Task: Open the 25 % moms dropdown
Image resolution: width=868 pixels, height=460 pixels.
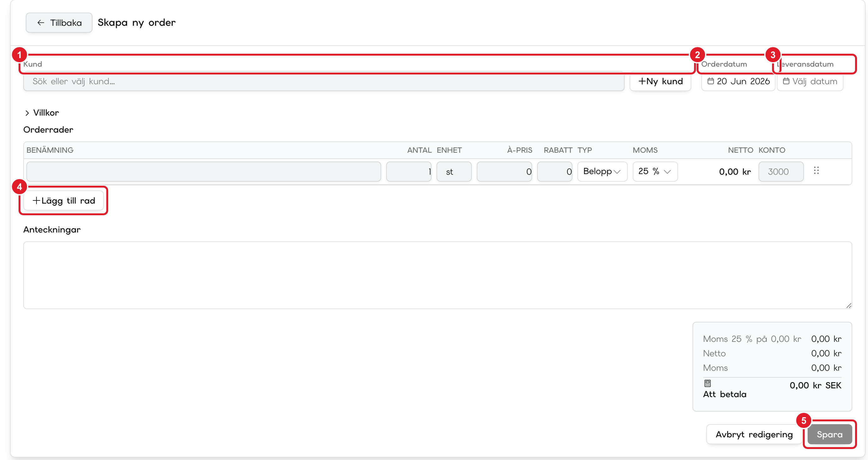Action: [655, 172]
